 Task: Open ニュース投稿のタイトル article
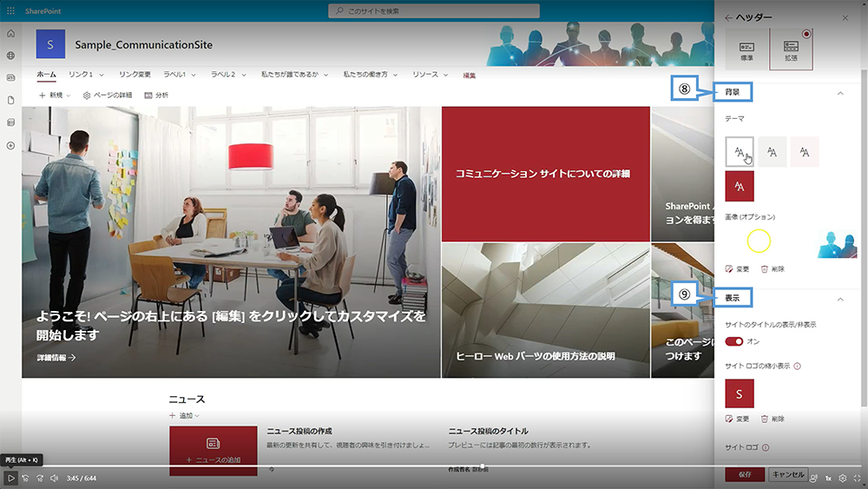488,431
